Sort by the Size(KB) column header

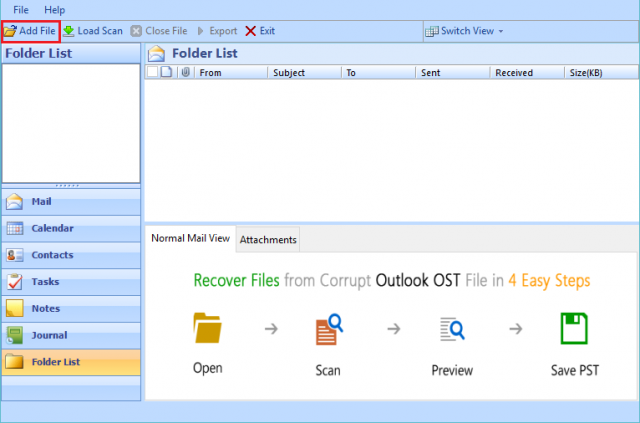(601, 73)
